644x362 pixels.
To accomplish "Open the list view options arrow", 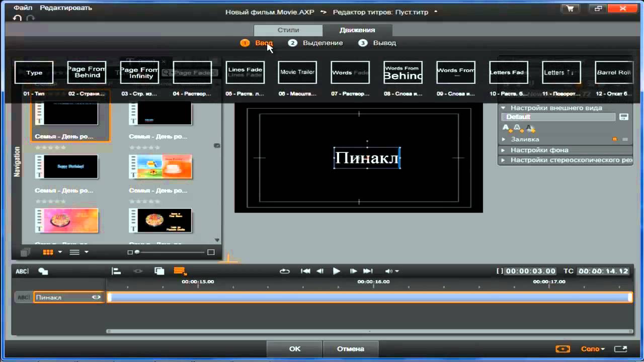I will tap(87, 252).
